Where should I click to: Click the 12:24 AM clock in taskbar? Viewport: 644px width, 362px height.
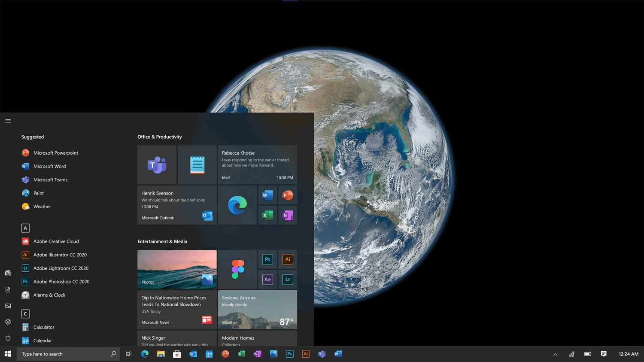click(x=629, y=354)
